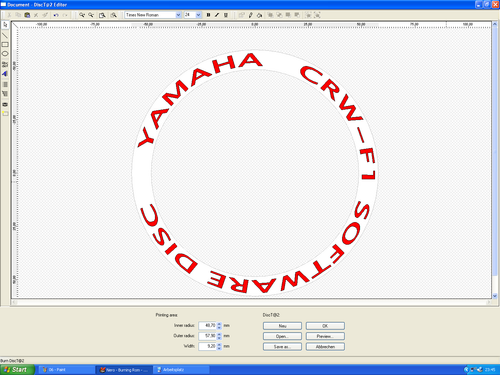This screenshot has height=375, width=500.
Task: Click the Neu button
Action: pos(282,326)
